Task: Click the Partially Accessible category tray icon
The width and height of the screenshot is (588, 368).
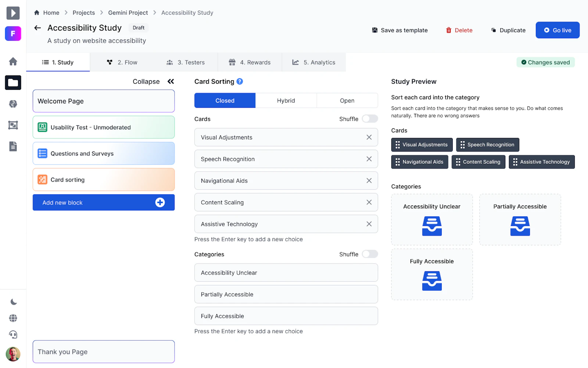Action: pyautogui.click(x=520, y=226)
